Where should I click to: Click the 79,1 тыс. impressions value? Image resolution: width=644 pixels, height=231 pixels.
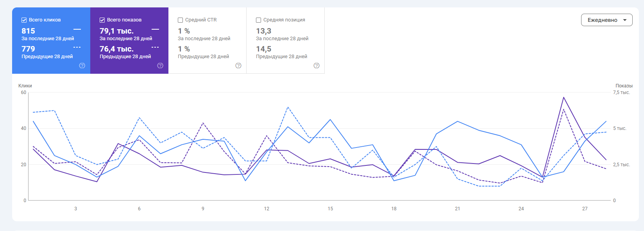click(x=116, y=31)
